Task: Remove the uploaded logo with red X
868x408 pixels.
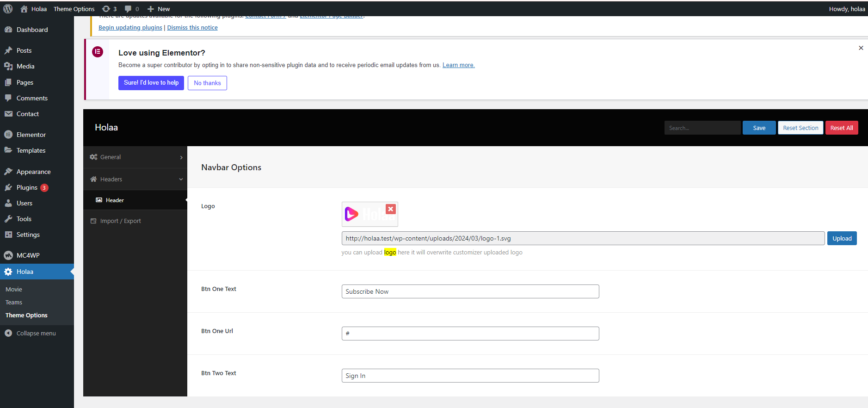Action: pyautogui.click(x=391, y=209)
